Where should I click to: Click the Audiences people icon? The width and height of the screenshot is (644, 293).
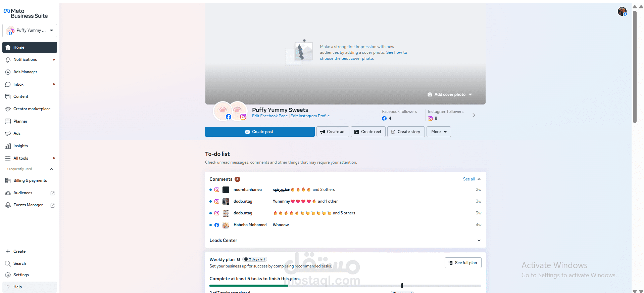click(8, 193)
